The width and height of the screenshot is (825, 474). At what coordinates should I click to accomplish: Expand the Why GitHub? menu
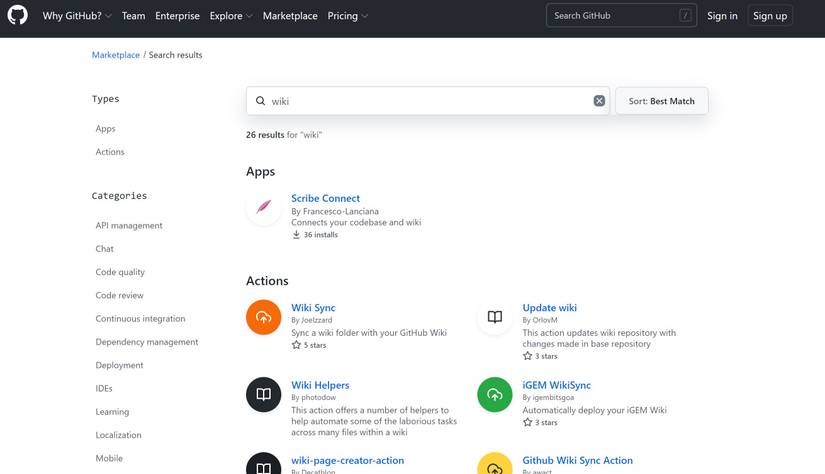[77, 16]
